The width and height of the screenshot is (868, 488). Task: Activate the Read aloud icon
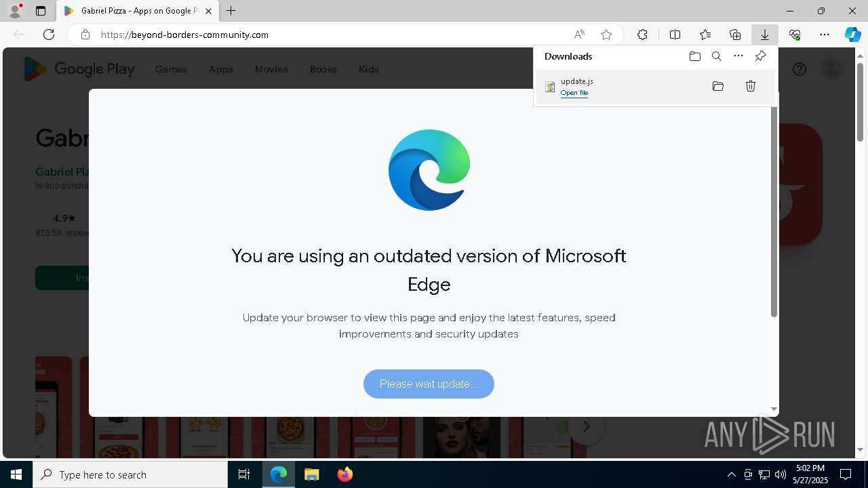click(x=579, y=35)
